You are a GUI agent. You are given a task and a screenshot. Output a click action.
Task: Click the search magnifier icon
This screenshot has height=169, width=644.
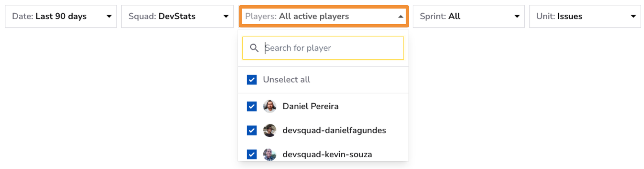coord(254,48)
